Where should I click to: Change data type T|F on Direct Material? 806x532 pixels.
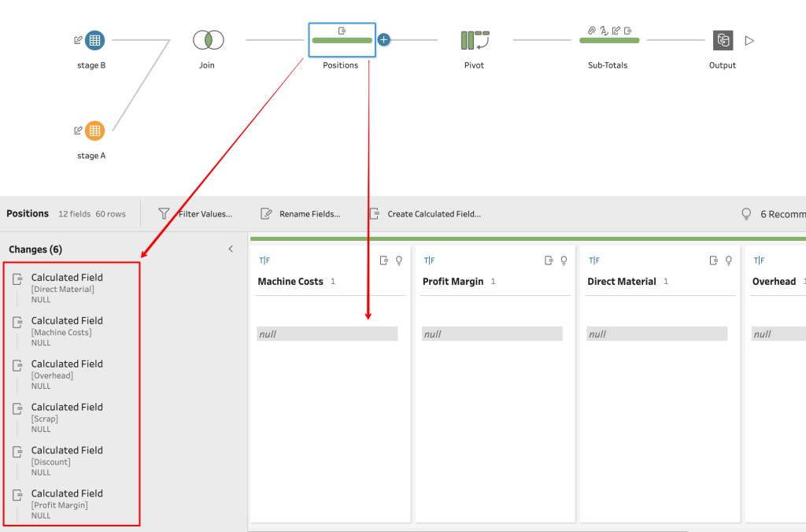(594, 260)
